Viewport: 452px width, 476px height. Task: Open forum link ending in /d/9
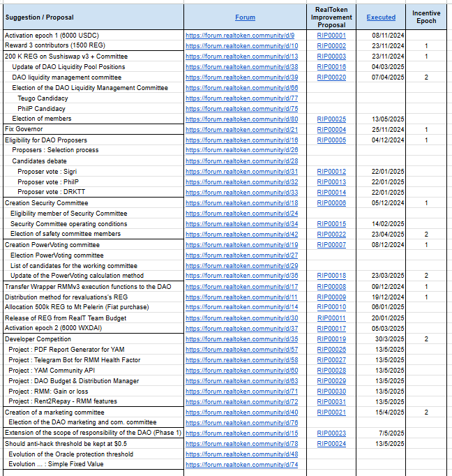[240, 36]
